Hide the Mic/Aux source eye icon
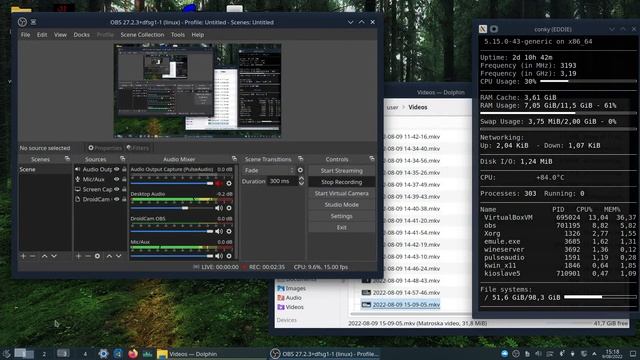This screenshot has height=360, width=640. (117, 179)
